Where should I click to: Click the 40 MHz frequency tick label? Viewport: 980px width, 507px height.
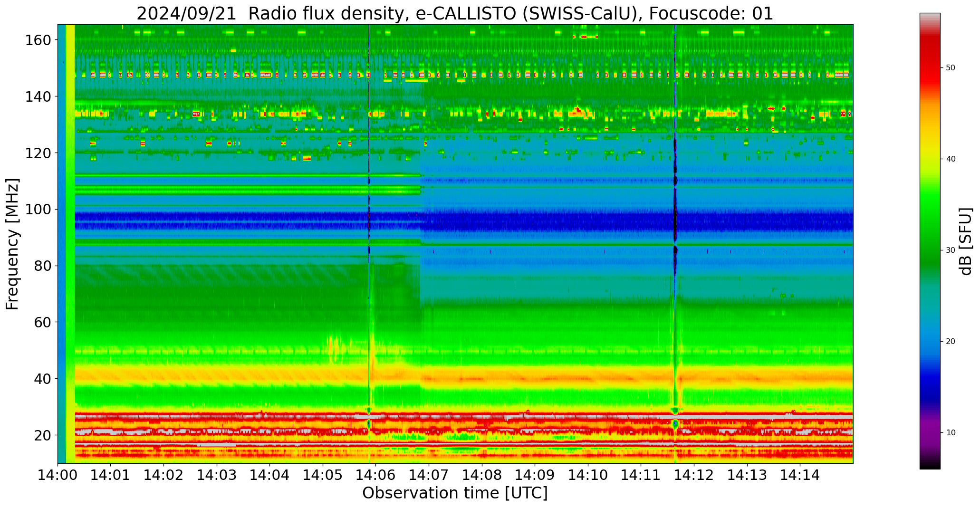pyautogui.click(x=42, y=379)
